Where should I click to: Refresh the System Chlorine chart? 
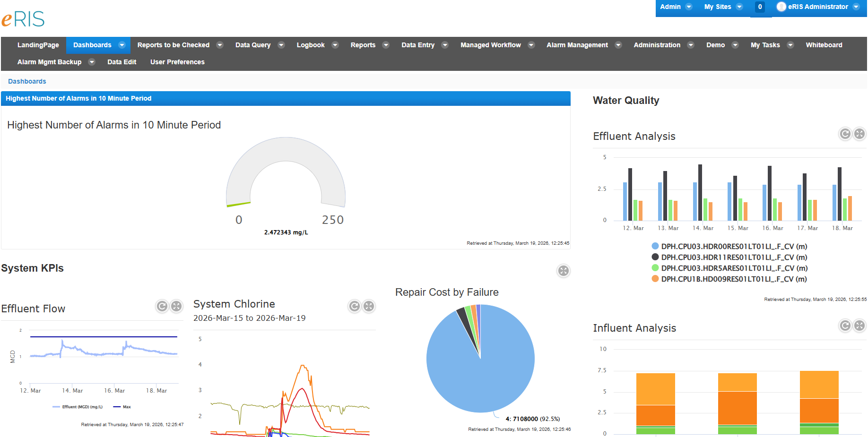point(355,306)
